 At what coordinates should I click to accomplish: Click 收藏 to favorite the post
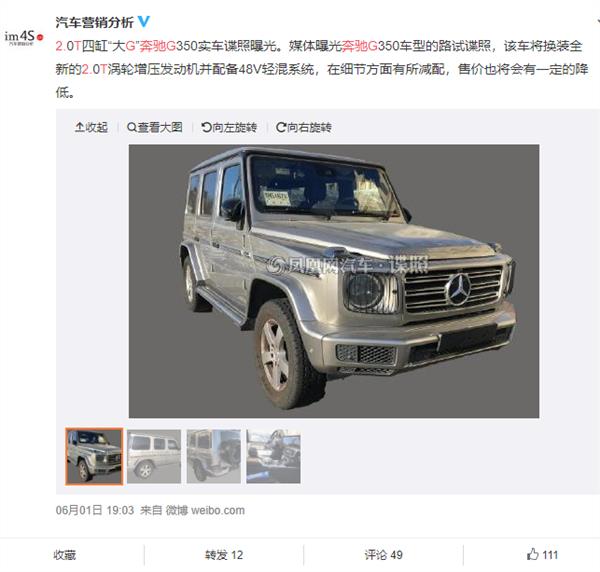[65, 555]
